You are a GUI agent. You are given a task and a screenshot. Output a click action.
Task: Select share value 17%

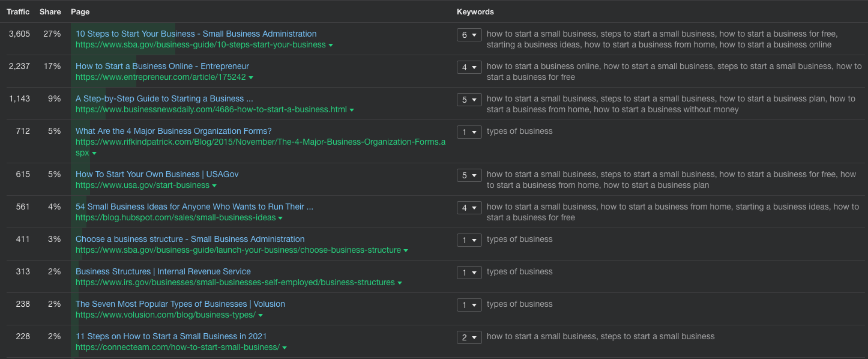click(x=52, y=66)
